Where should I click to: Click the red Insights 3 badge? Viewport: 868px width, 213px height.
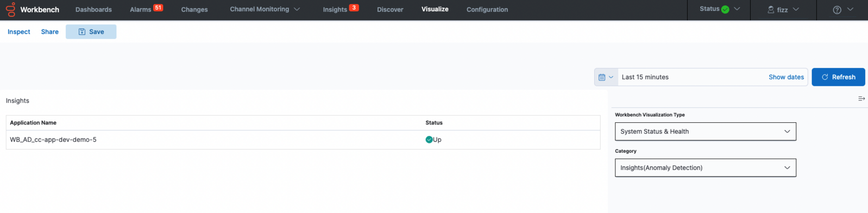point(354,8)
